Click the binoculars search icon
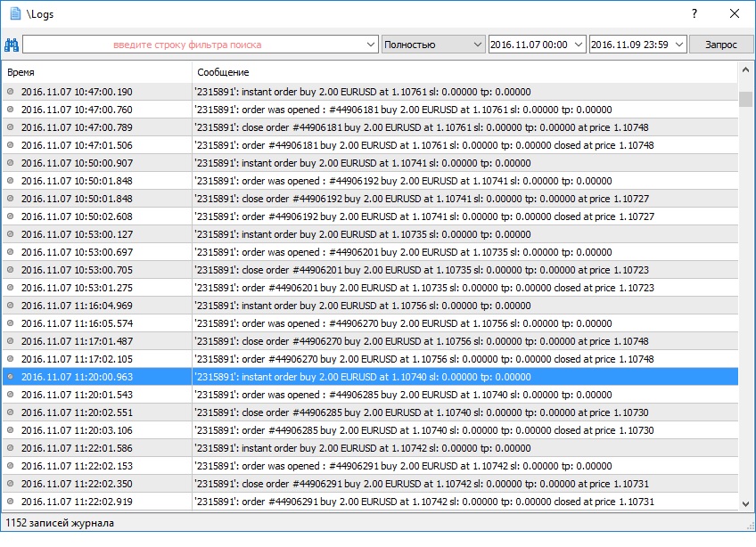Image resolution: width=756 pixels, height=547 pixels. point(11,45)
